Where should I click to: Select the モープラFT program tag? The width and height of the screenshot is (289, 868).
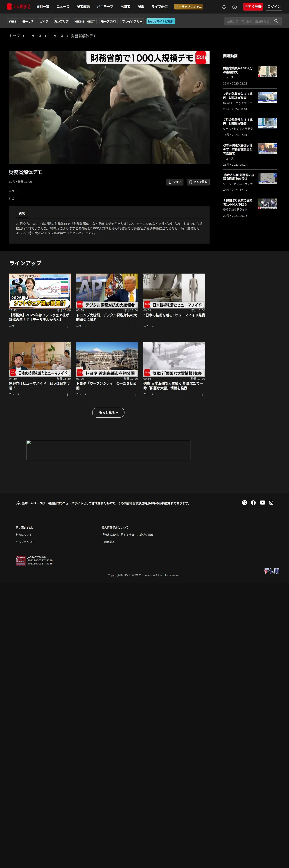click(108, 21)
